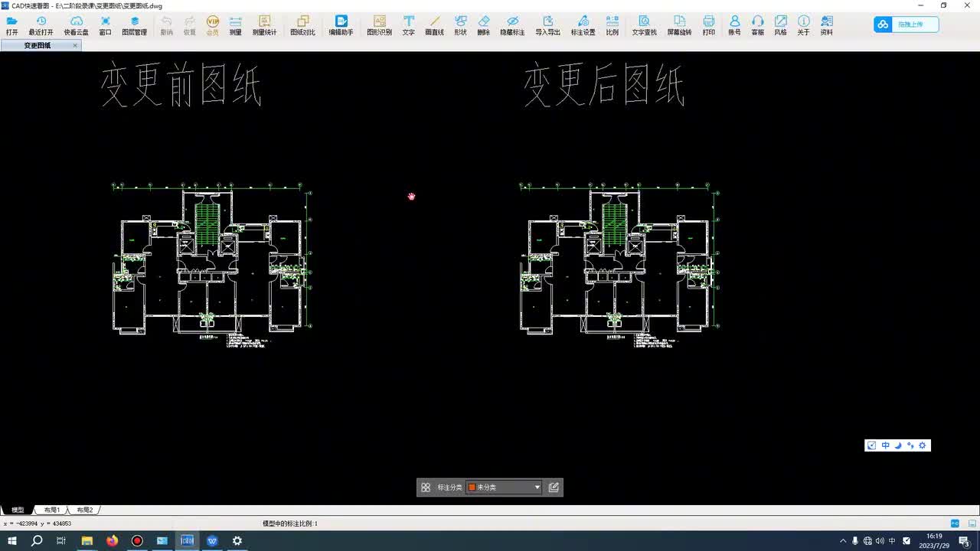Open the 资料 resources icon
980x551 pixels.
pos(827,25)
